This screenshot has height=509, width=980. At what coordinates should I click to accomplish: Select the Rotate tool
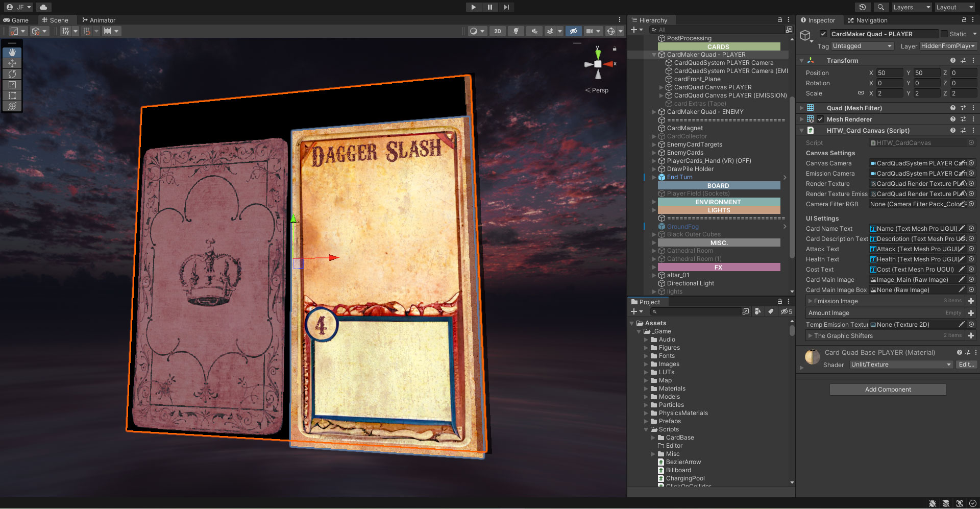point(12,74)
